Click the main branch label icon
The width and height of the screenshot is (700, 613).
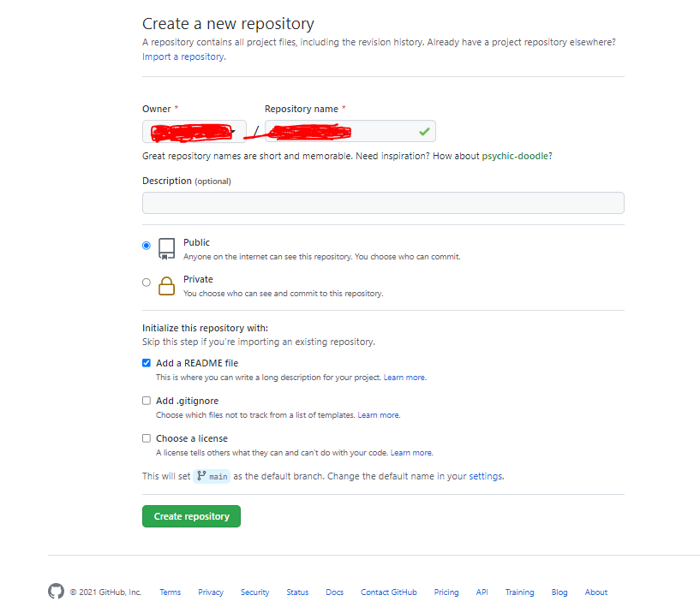(202, 476)
